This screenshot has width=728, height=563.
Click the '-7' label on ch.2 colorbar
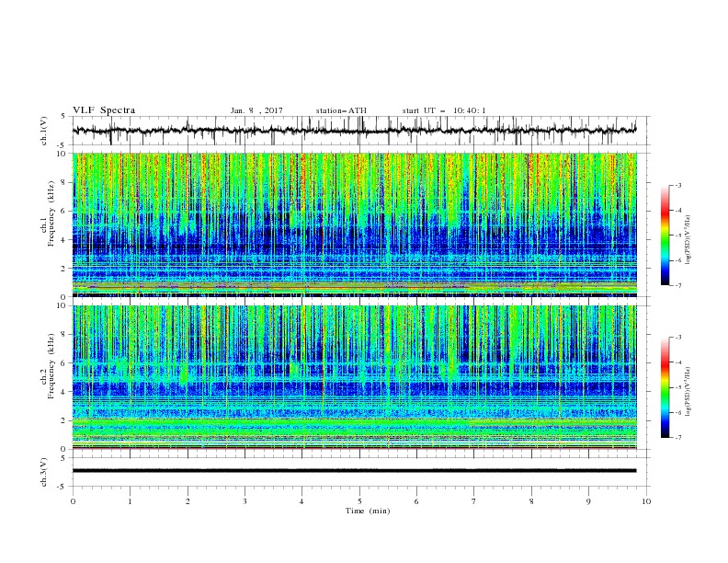click(677, 438)
